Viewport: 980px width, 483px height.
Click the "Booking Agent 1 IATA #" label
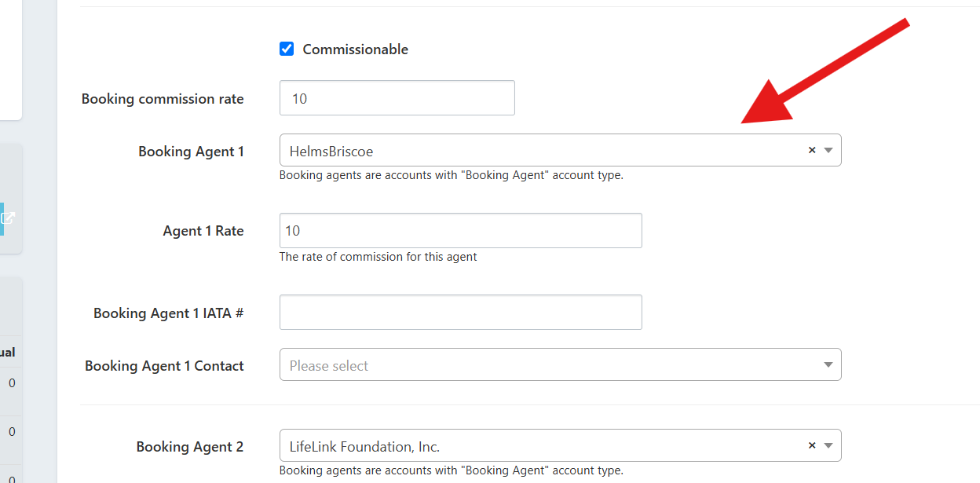[168, 313]
